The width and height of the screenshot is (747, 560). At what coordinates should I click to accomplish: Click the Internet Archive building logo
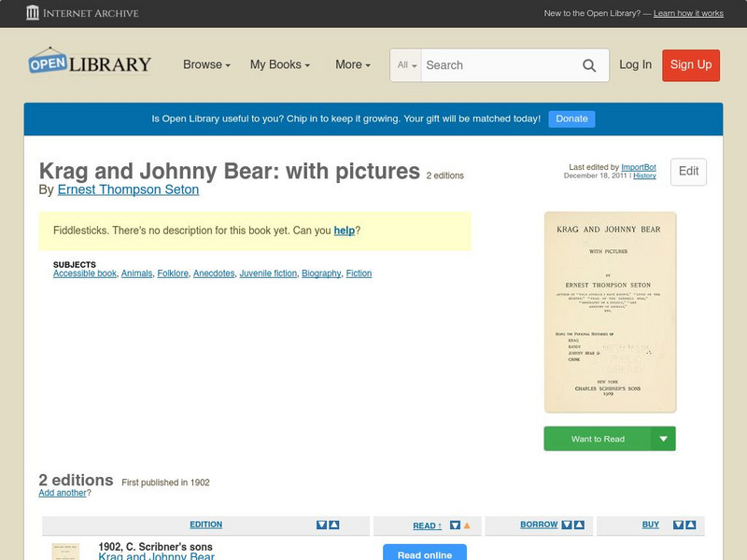point(34,13)
